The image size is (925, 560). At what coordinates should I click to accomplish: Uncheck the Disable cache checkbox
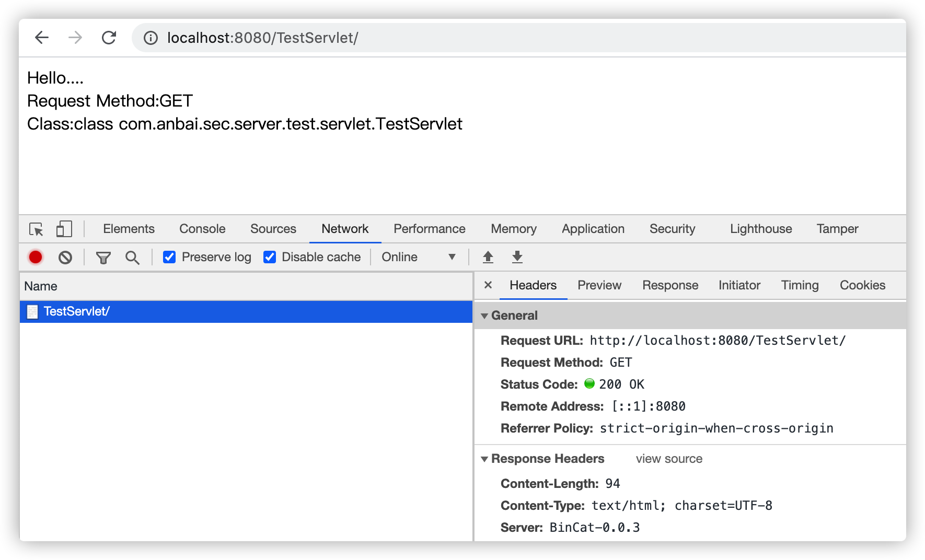270,257
